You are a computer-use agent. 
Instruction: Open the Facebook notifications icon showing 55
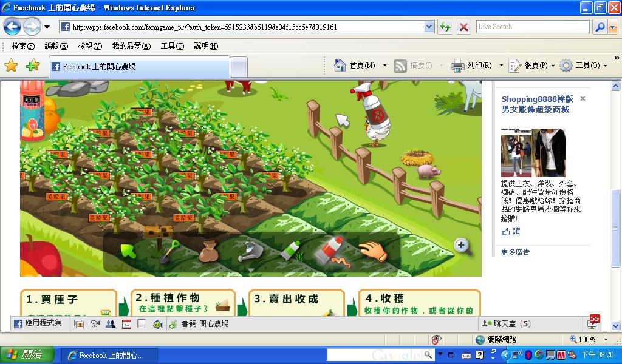pos(593,322)
